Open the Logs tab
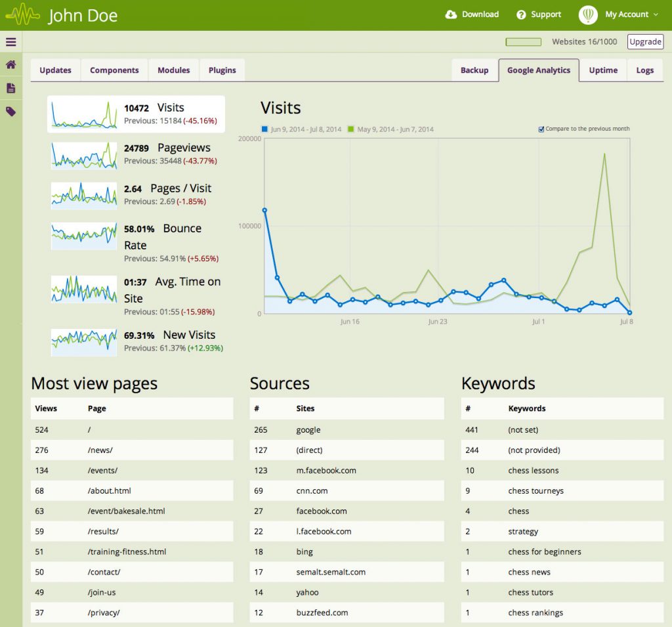 click(645, 70)
